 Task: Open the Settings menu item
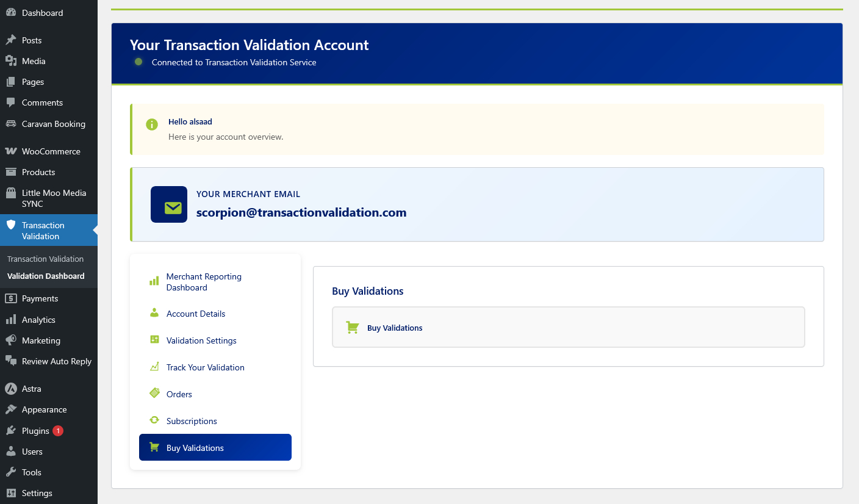click(x=49, y=493)
